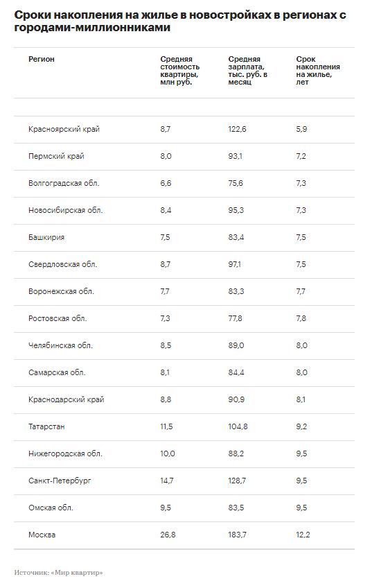This screenshot has width=372, height=588.
Task: Click the Воронежская обл. region cell
Action: [x=61, y=291]
